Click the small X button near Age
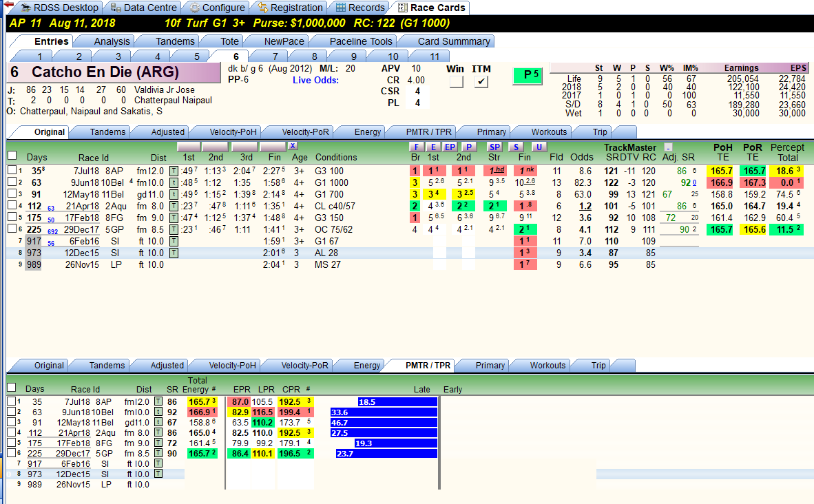This screenshot has width=814, height=504. coord(293,147)
